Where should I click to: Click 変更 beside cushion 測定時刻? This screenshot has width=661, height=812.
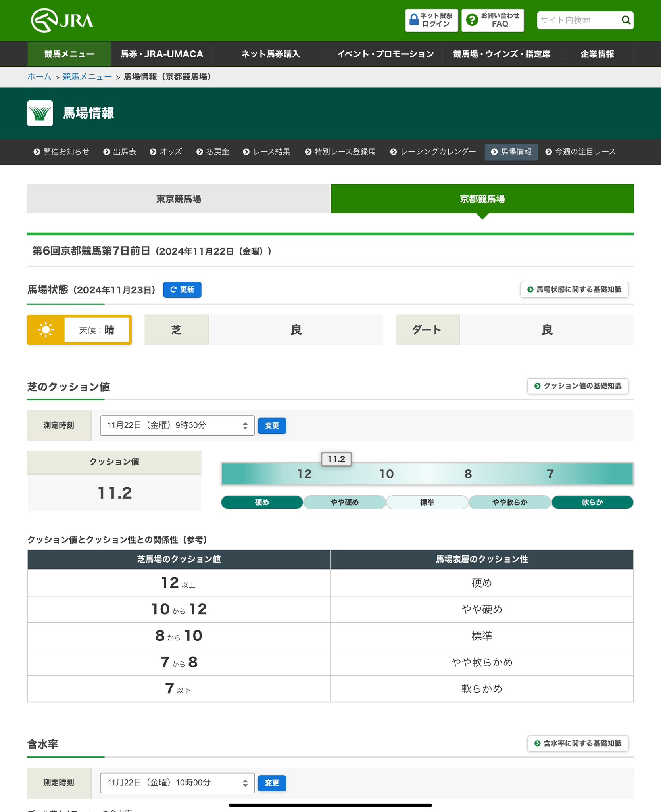[272, 426]
